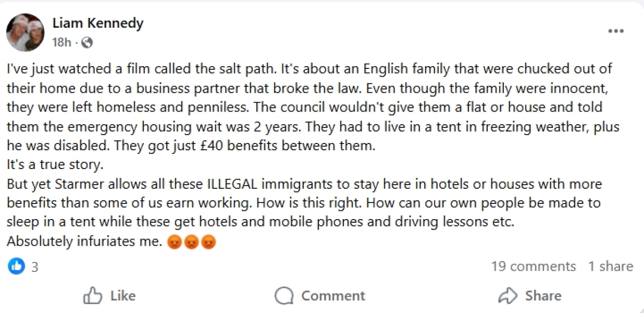Click the blue thumbs-up reaction badge

[17, 267]
